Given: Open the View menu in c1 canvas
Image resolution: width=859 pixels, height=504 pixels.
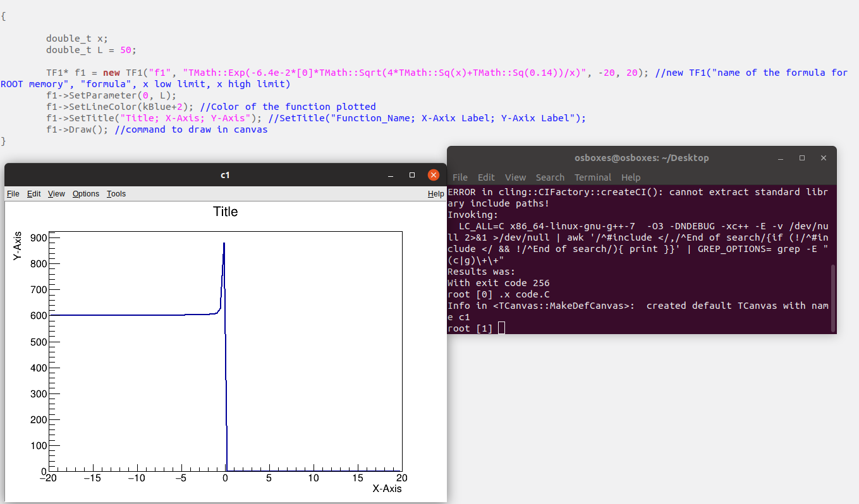Looking at the screenshot, I should (x=56, y=194).
